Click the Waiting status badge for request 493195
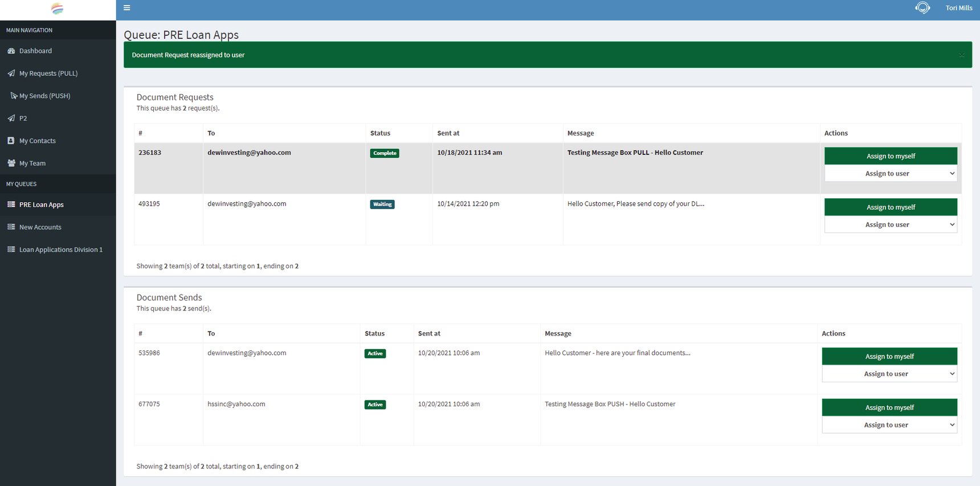The height and width of the screenshot is (486, 980). coord(382,205)
